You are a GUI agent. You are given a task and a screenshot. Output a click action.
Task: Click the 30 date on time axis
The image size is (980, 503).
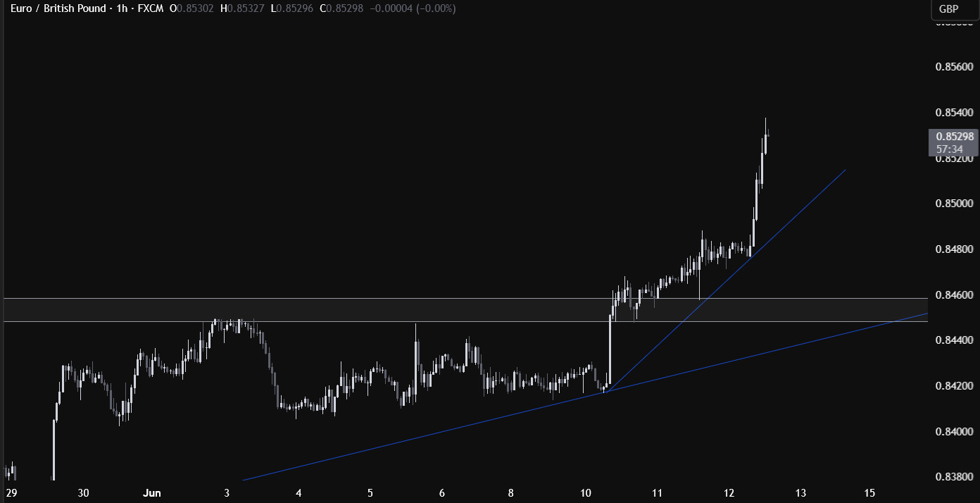[82, 492]
